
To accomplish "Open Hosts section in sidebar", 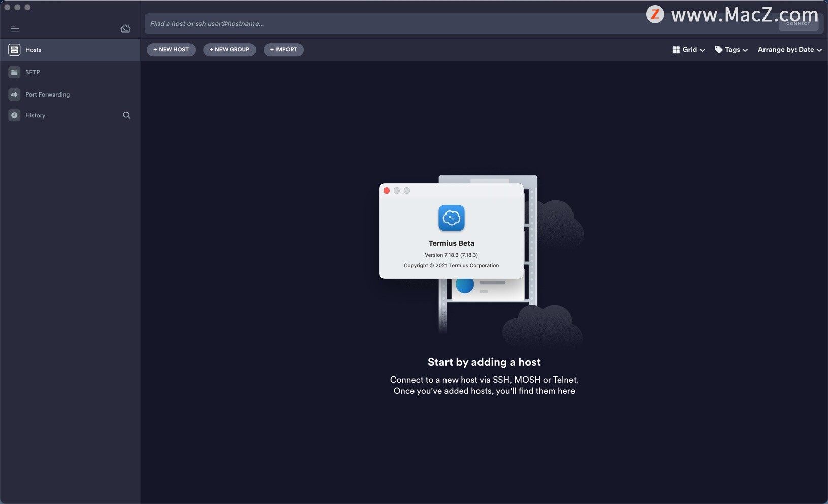I will 70,50.
